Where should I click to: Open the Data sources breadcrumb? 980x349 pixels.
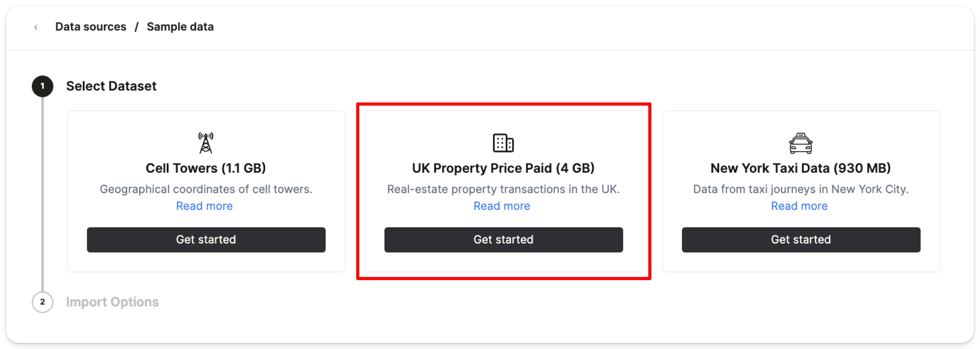pos(91,27)
